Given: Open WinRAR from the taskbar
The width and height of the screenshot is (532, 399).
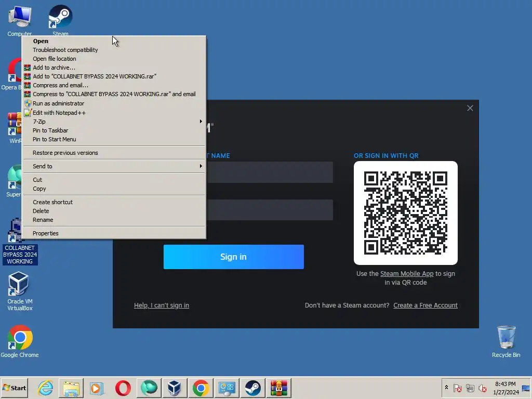Looking at the screenshot, I should click(278, 388).
